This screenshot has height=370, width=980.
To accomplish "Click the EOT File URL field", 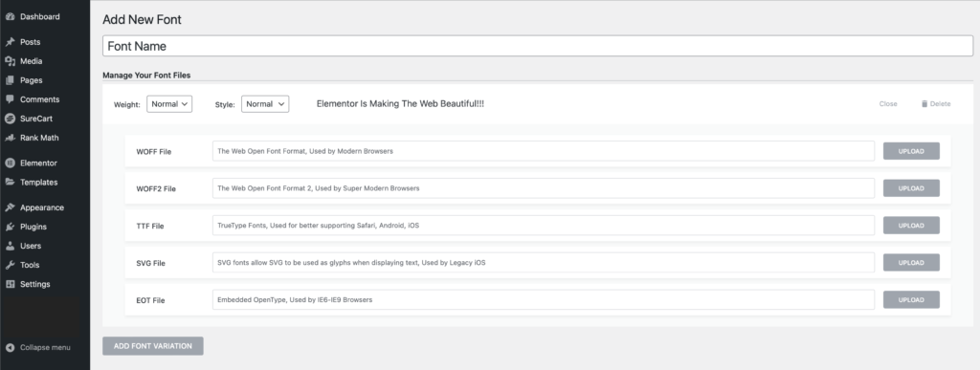I will coord(544,299).
